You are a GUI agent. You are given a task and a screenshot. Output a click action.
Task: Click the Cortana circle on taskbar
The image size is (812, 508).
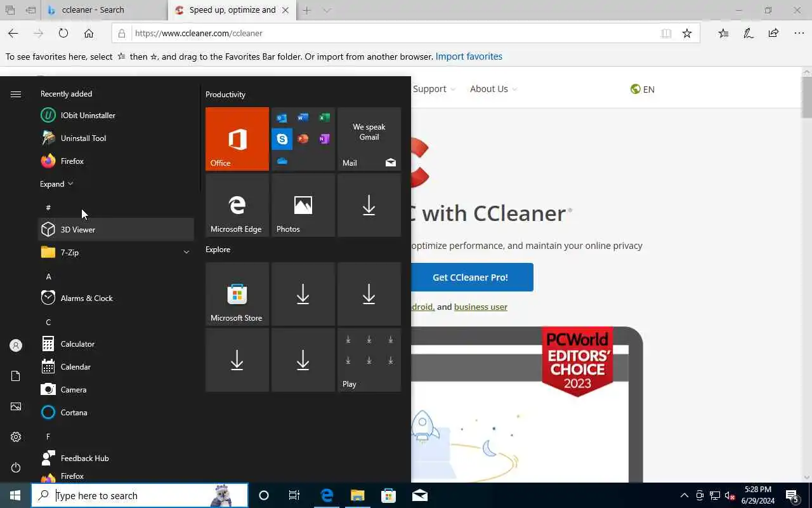[x=264, y=495]
